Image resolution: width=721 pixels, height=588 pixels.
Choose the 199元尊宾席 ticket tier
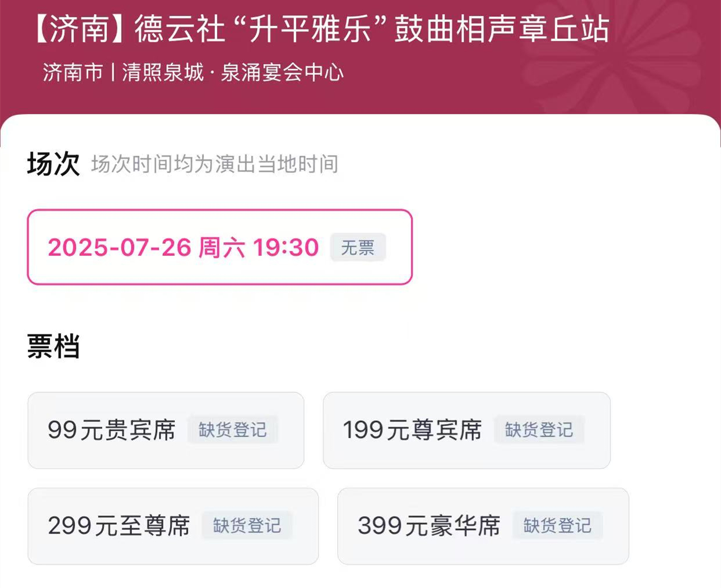click(412, 430)
